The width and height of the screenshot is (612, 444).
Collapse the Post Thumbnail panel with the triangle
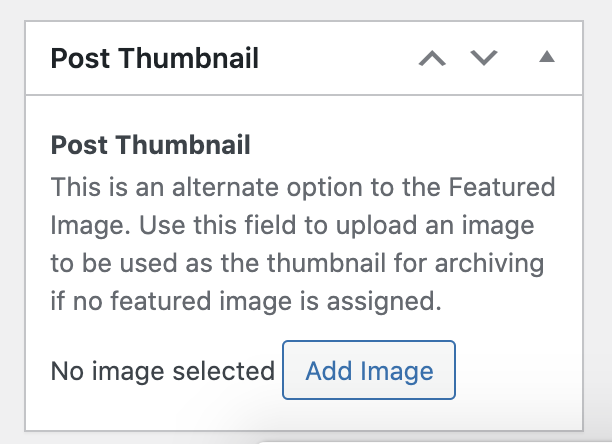point(546,58)
